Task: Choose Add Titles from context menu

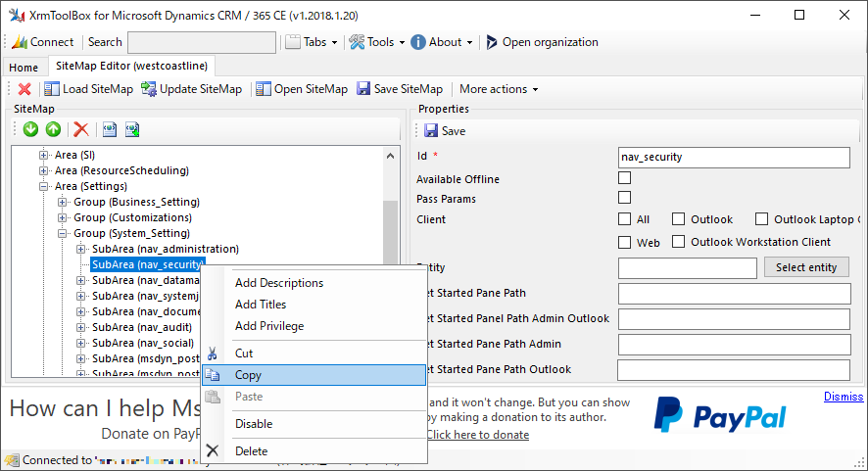Action: pos(313,305)
